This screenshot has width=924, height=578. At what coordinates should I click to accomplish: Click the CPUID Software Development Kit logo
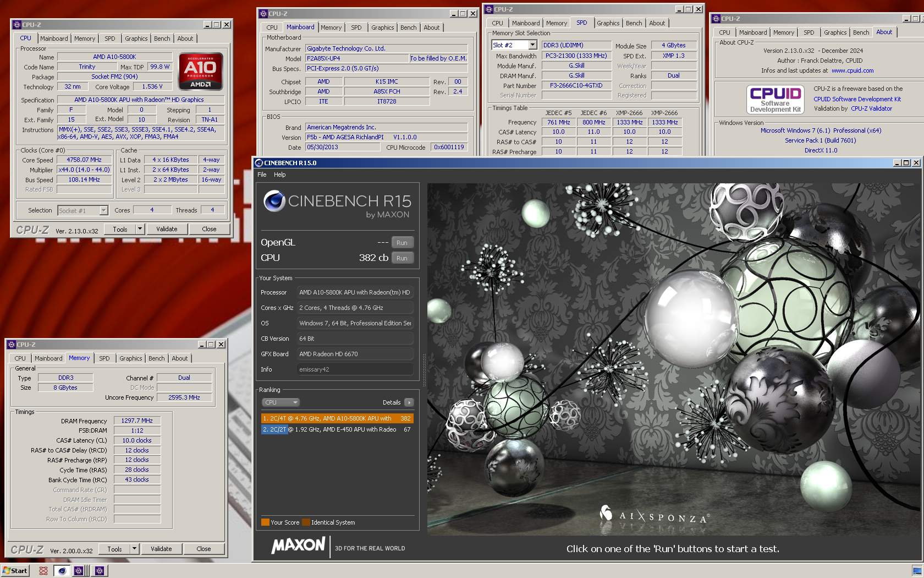[775, 100]
